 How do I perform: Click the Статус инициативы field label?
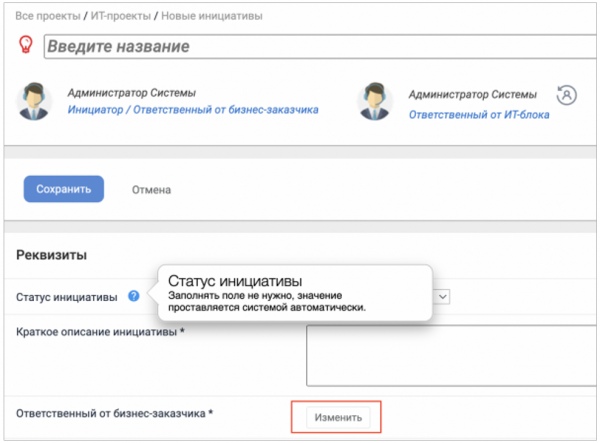coord(66,297)
